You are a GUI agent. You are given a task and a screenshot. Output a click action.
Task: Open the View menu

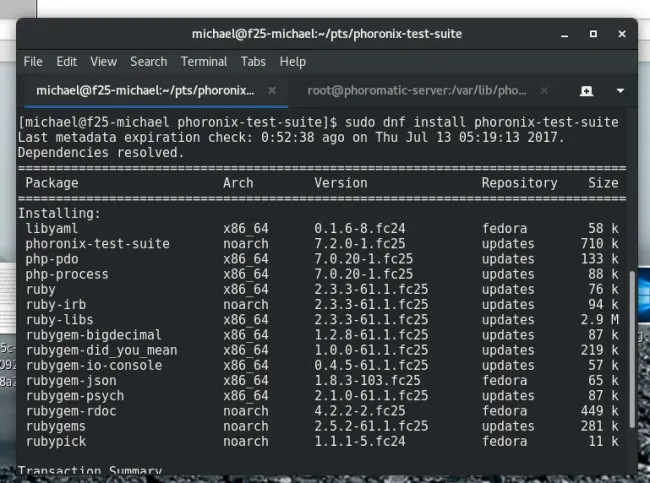point(103,62)
